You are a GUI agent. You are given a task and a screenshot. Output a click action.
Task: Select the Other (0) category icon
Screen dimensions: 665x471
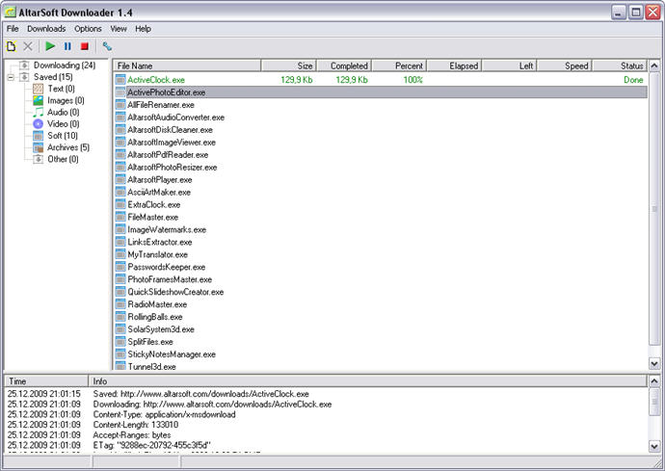[38, 159]
